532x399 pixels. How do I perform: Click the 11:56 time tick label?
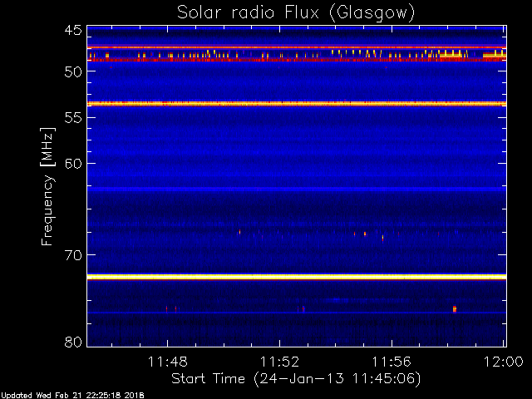coord(392,362)
